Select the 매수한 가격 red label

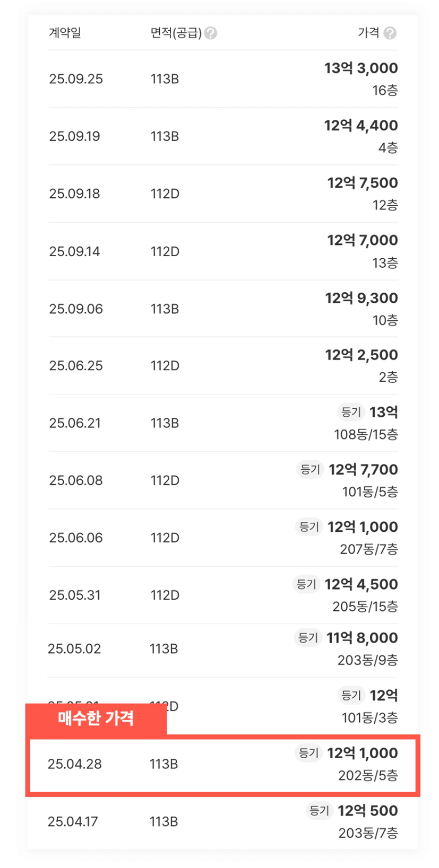coord(96,718)
